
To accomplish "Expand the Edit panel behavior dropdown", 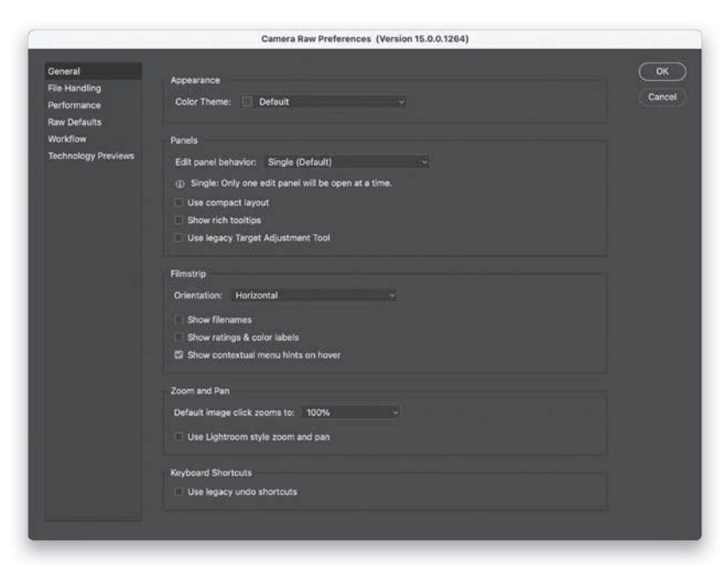I will pos(345,162).
